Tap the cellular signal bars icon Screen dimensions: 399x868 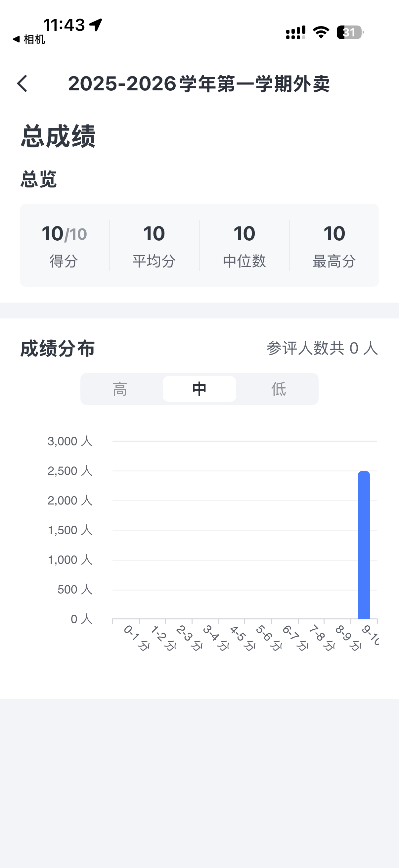(x=295, y=32)
